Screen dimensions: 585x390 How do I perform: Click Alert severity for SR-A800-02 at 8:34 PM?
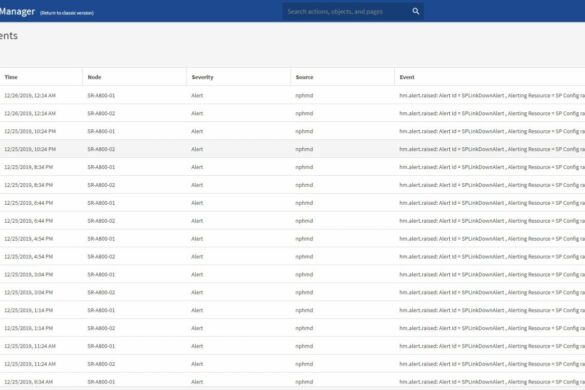(x=197, y=185)
